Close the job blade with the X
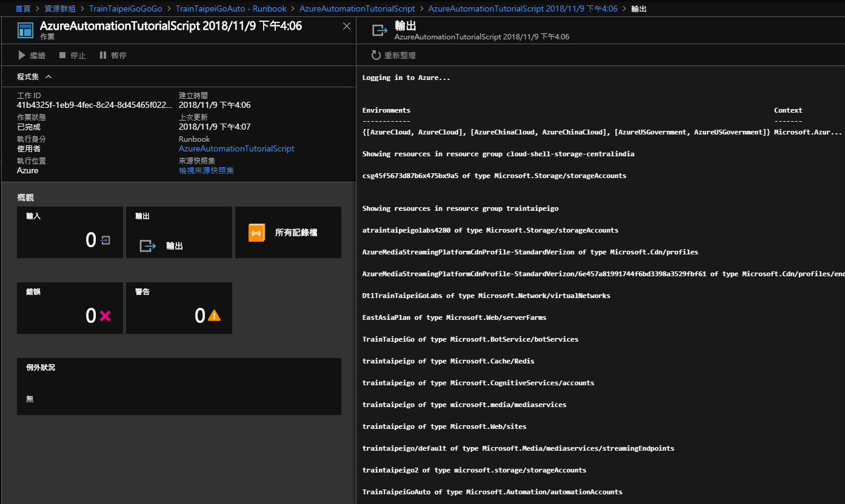This screenshot has height=504, width=845. (x=347, y=26)
